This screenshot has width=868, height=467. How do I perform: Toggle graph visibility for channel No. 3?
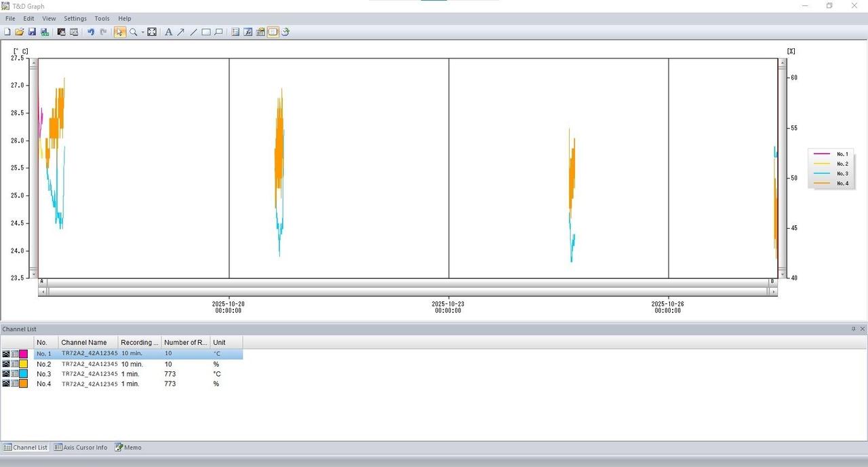point(6,374)
